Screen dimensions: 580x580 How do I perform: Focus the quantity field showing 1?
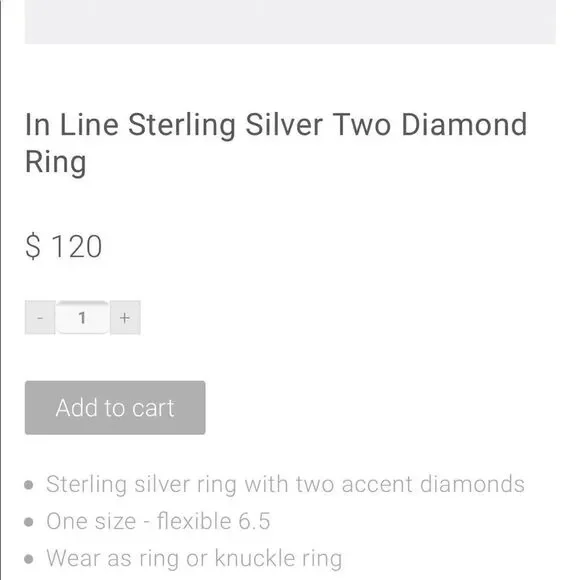(x=82, y=317)
